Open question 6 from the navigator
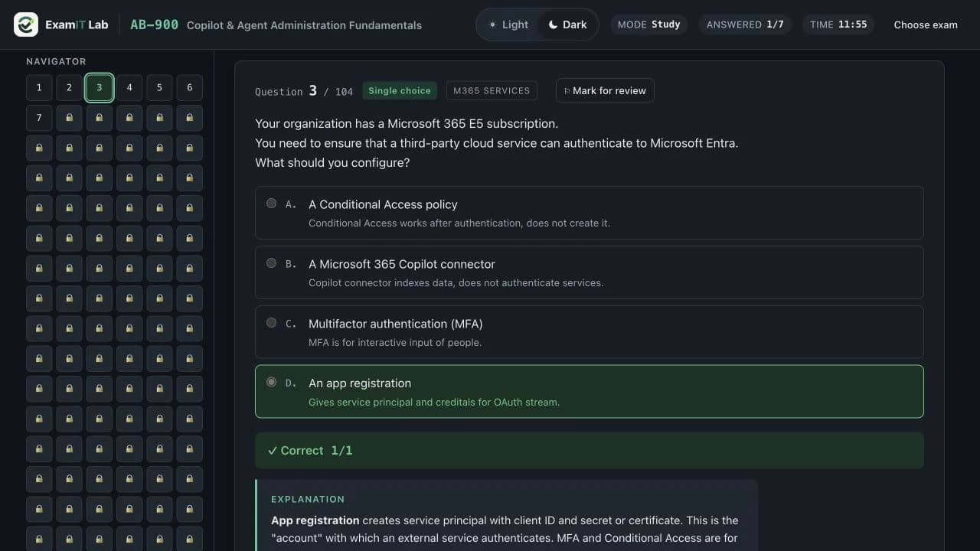Image resolution: width=980 pixels, height=551 pixels. click(189, 88)
